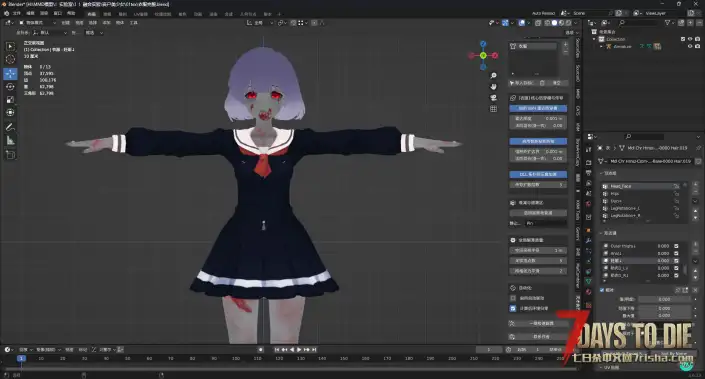
Task: Open the Material properties tab icon
Action: pyautogui.click(x=589, y=292)
